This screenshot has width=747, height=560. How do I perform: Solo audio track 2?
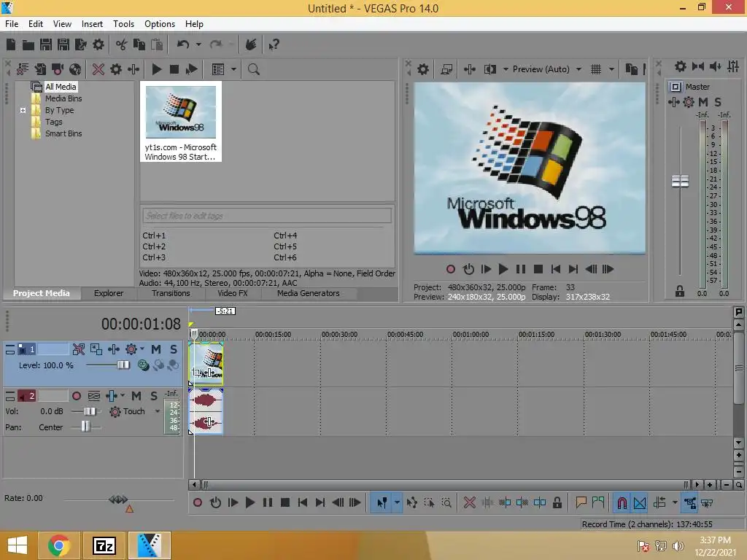pos(154,396)
